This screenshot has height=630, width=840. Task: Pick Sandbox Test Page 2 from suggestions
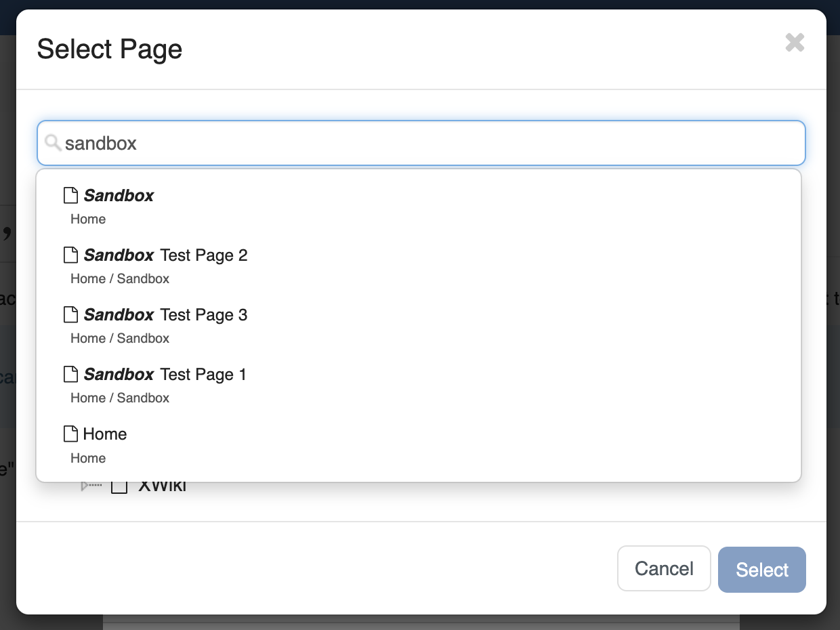(166, 255)
